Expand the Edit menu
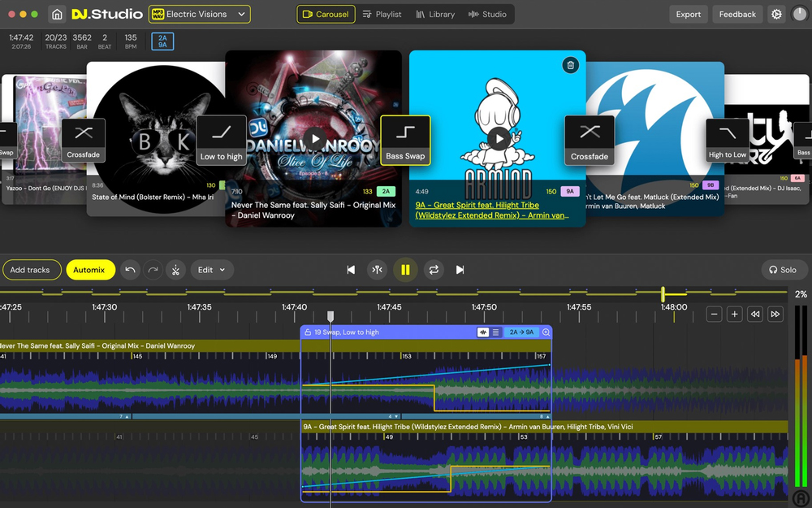 pos(211,269)
